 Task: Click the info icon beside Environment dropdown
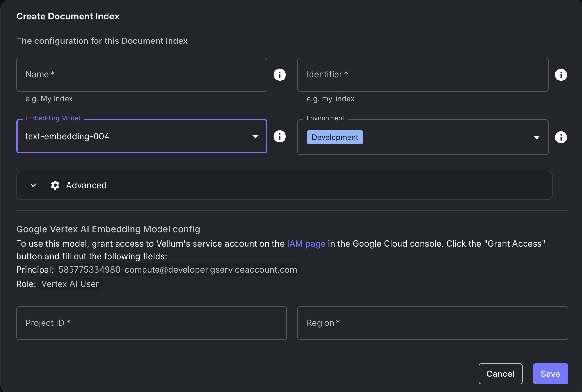point(561,137)
